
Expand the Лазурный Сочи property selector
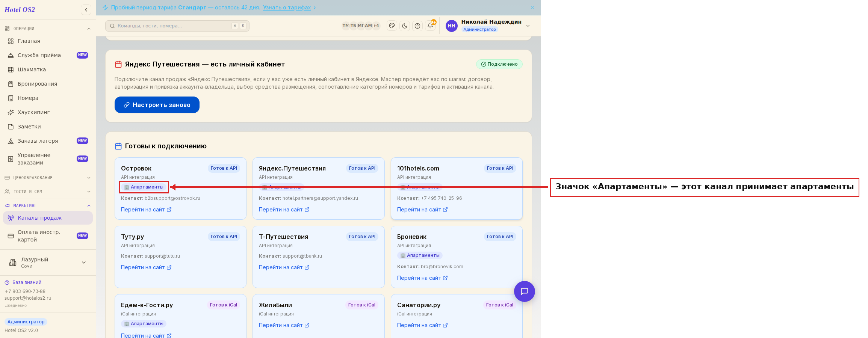pyautogui.click(x=48, y=263)
